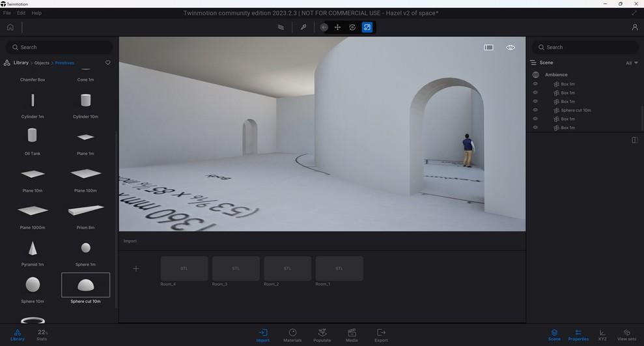
Task: Open the Populate tool at bottom
Action: (322, 335)
